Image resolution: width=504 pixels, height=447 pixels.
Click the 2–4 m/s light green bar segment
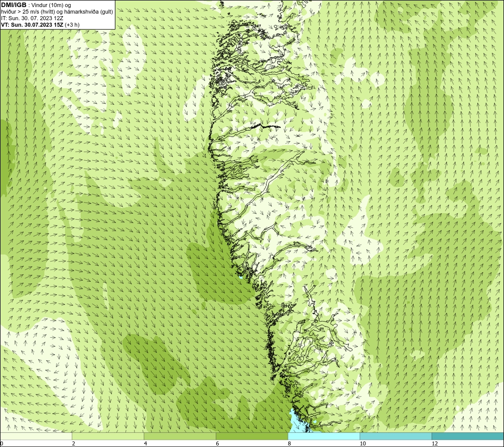[108, 436]
